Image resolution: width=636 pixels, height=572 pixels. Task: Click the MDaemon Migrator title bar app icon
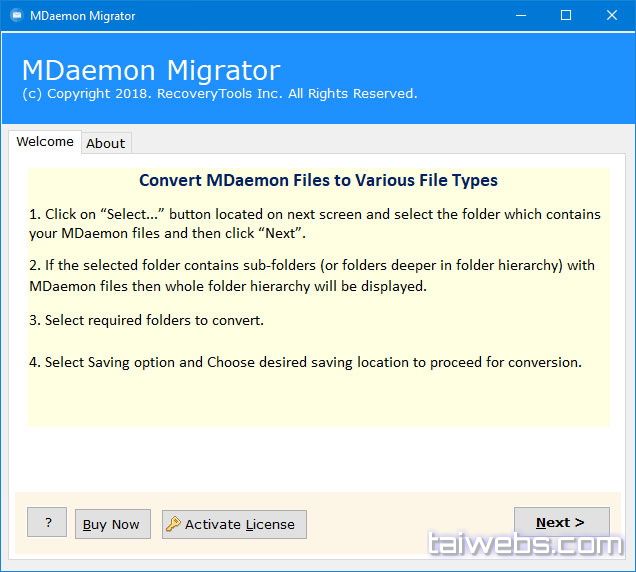pos(16,15)
